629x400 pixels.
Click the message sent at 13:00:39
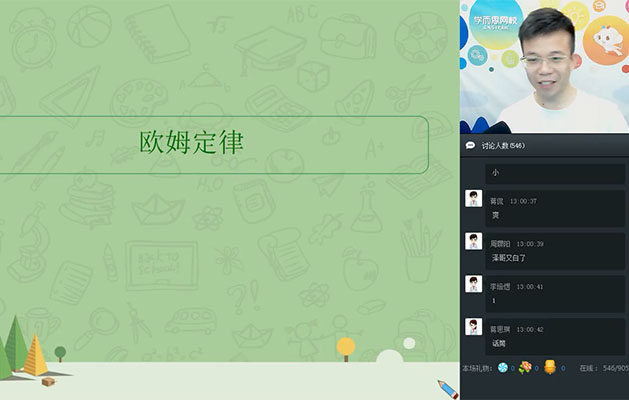(555, 251)
